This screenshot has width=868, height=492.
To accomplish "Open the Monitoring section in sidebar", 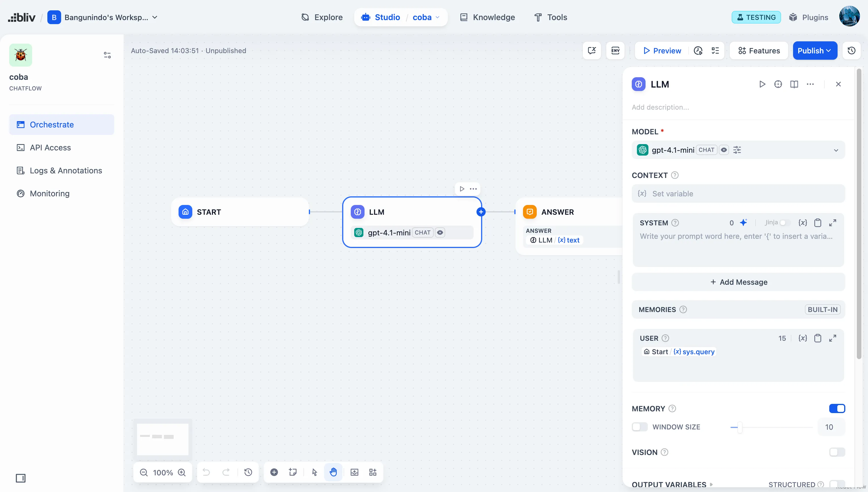I will [x=49, y=193].
